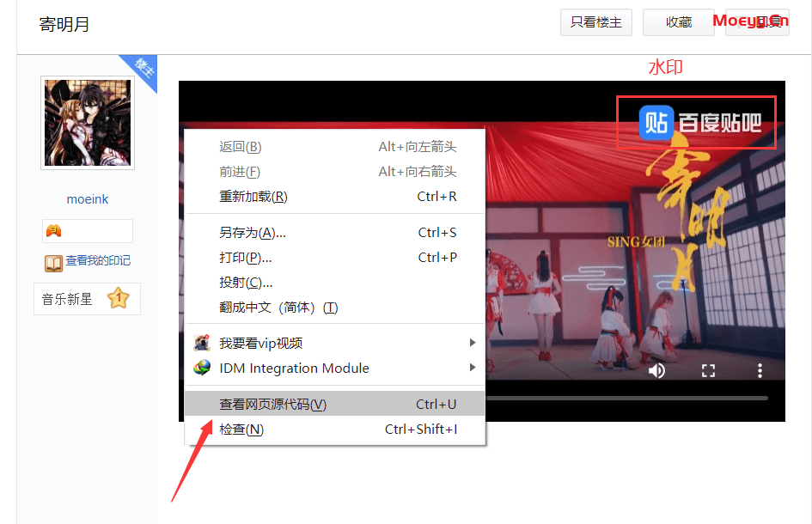Image resolution: width=812 pixels, height=524 pixels.
Task: Enter fullscreen mode on the video
Action: [x=708, y=370]
